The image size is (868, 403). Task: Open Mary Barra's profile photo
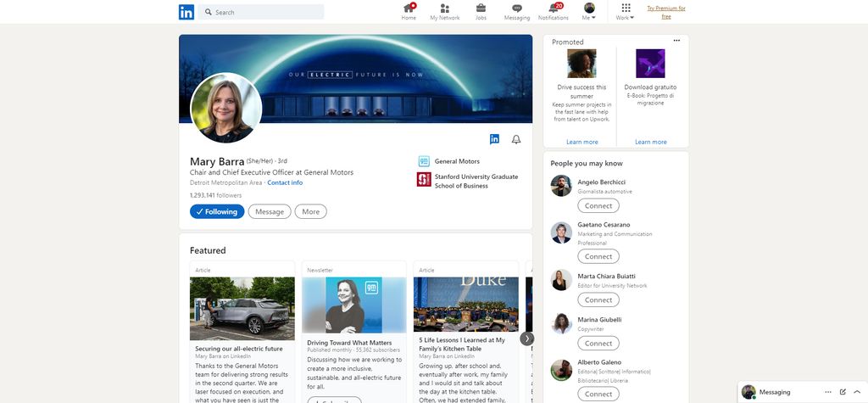tap(225, 108)
